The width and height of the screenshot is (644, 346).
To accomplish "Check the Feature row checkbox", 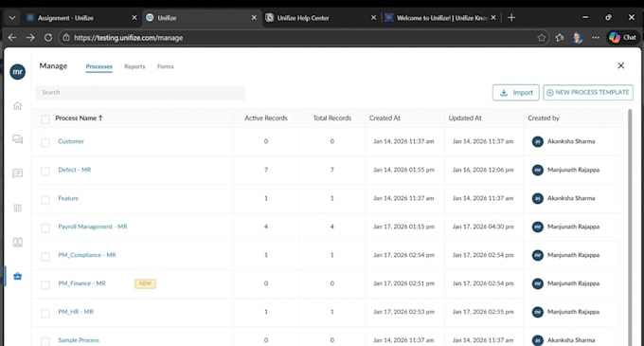I will (45, 199).
